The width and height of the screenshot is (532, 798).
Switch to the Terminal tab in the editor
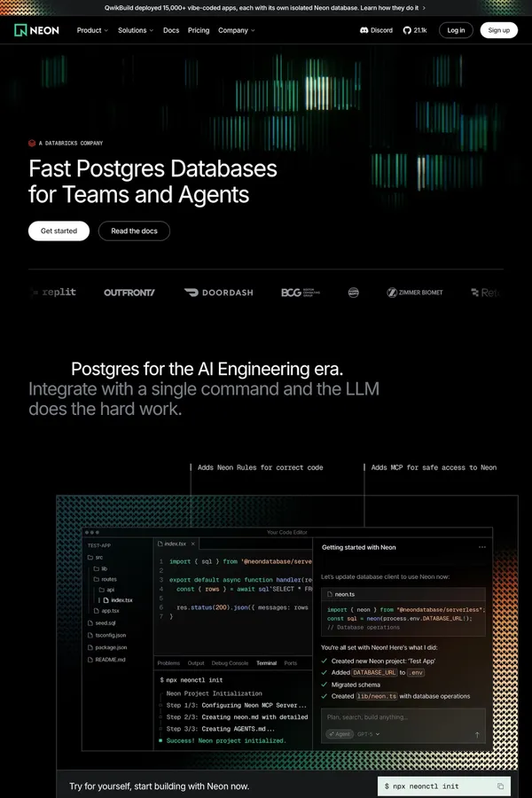tap(266, 663)
